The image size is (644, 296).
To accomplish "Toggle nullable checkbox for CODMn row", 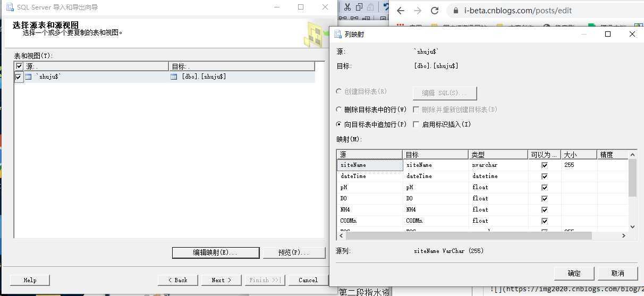I will (x=544, y=221).
